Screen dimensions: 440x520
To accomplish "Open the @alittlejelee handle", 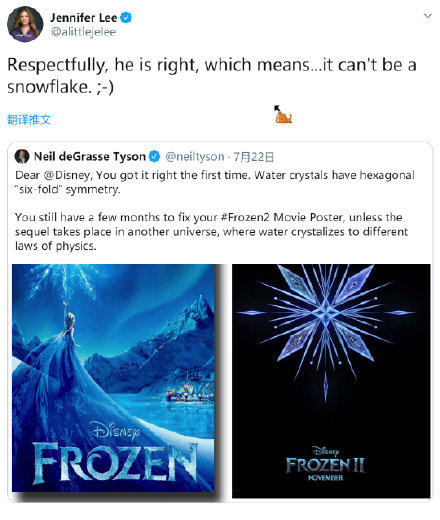I will [x=83, y=32].
